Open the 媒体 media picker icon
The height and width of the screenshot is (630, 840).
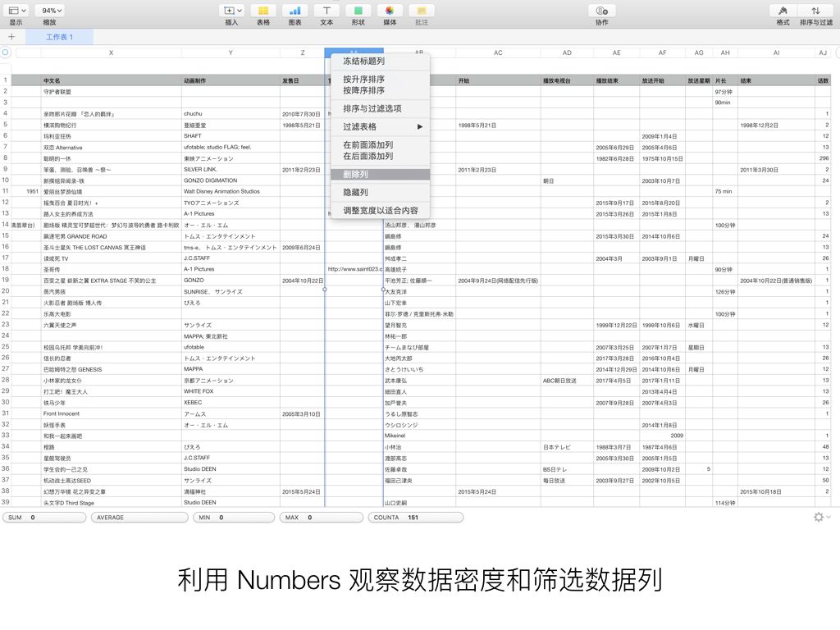tap(390, 11)
